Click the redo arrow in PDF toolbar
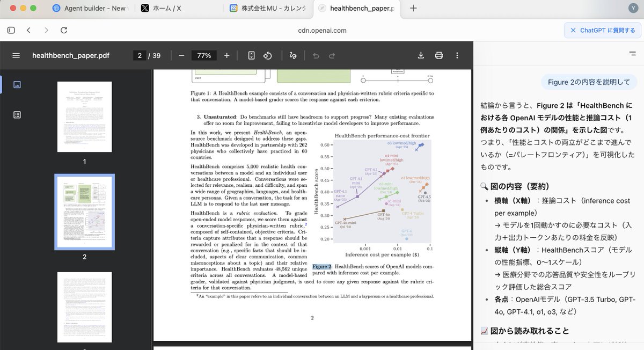Screen dimensions: 644x350 (332, 55)
